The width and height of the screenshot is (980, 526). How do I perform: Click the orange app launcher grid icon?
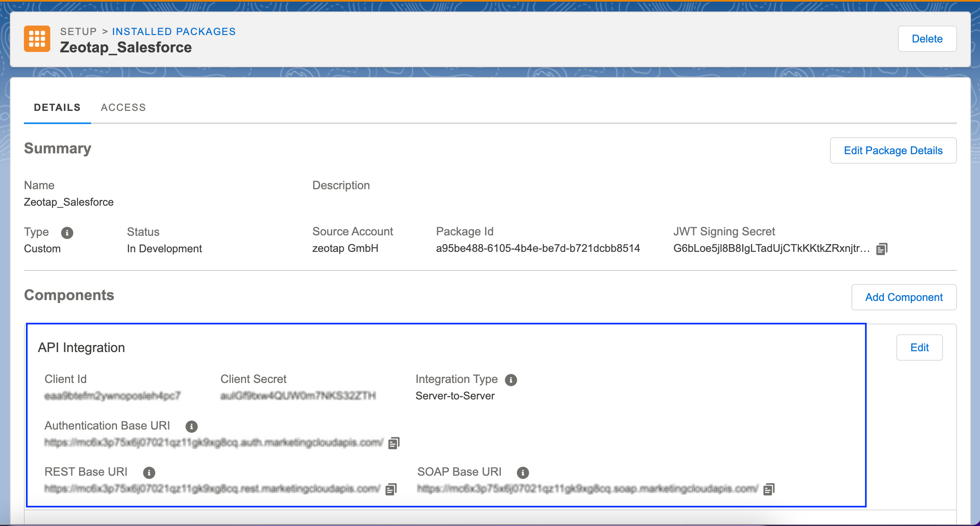[x=37, y=39]
